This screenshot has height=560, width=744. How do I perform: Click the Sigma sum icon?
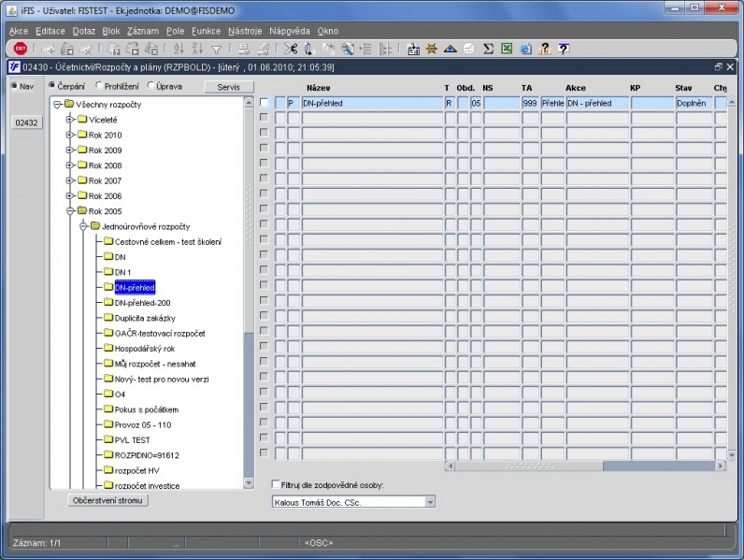pos(488,49)
